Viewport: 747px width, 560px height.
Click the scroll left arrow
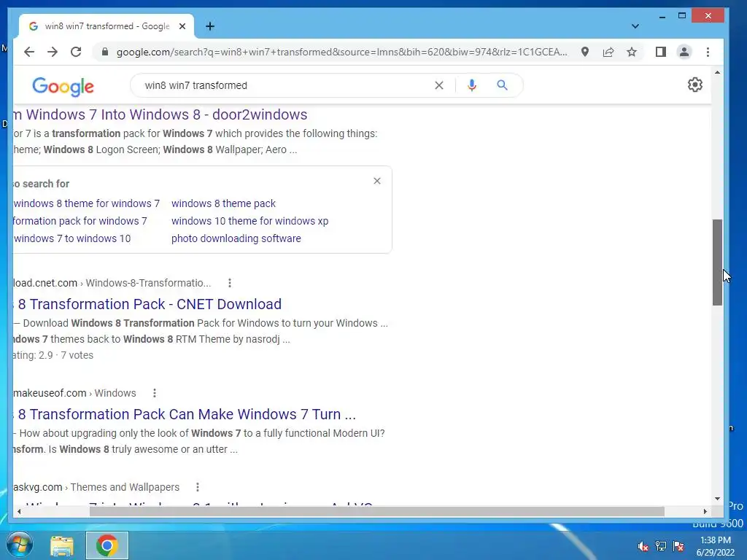[x=18, y=511]
